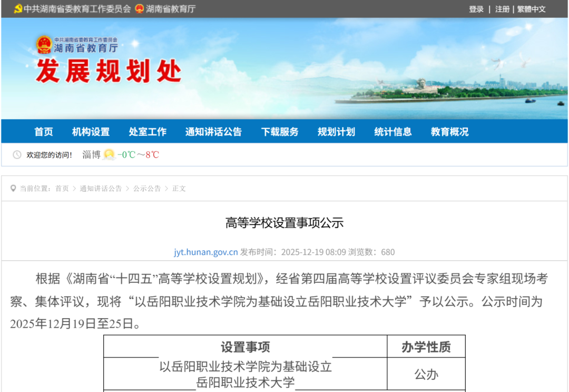Image resolution: width=569 pixels, height=392 pixels.
Task: Click the 公示公告 breadcrumb link
Action: [x=147, y=189]
